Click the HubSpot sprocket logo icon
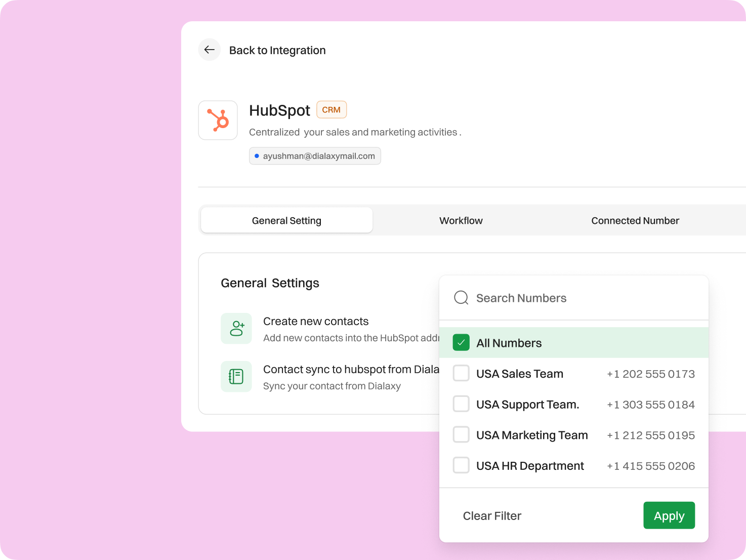 tap(218, 120)
